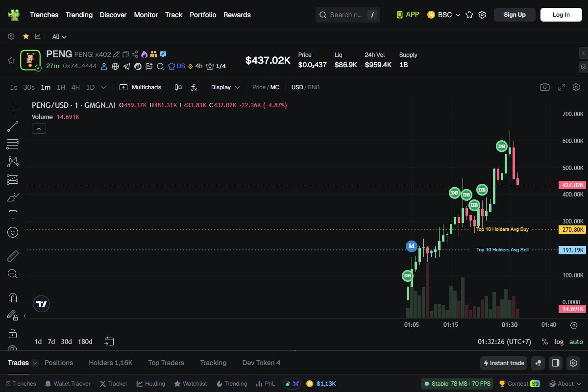Copy the PENG contract address icon

(125, 54)
